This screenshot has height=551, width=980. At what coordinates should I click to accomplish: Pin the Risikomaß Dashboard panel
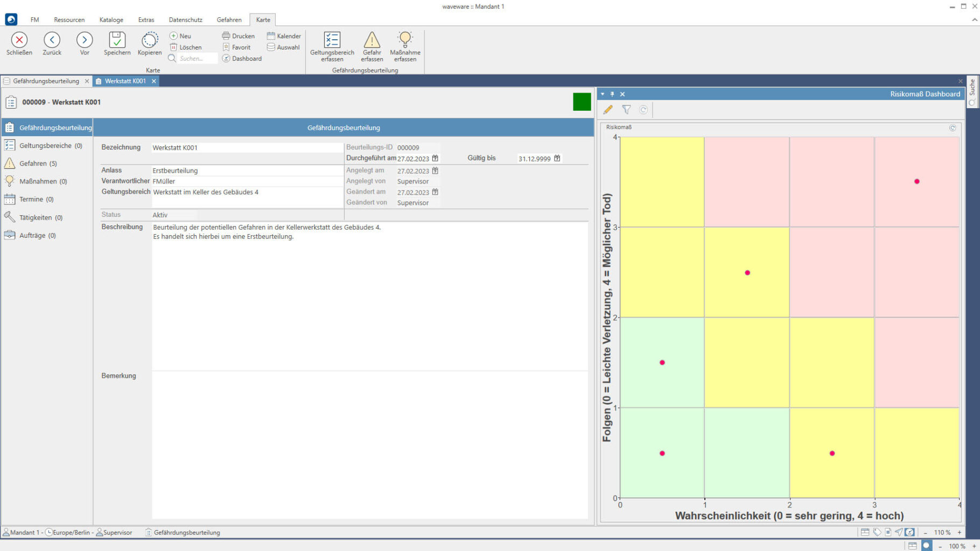tap(612, 94)
